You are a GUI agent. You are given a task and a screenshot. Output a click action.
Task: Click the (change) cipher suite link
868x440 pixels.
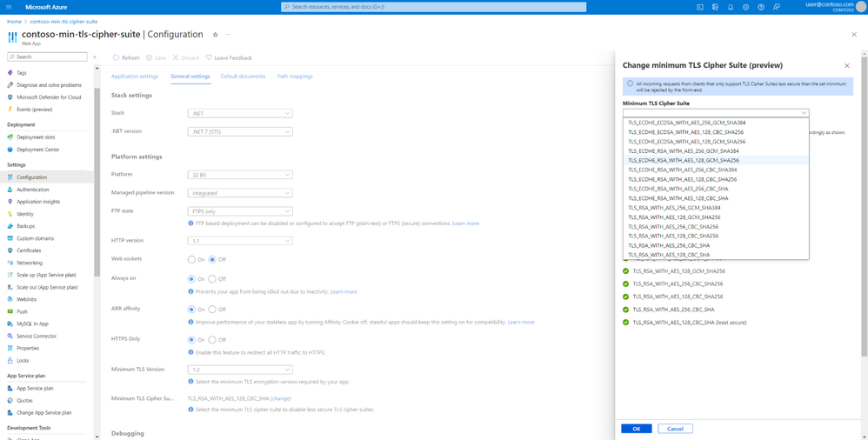281,398
